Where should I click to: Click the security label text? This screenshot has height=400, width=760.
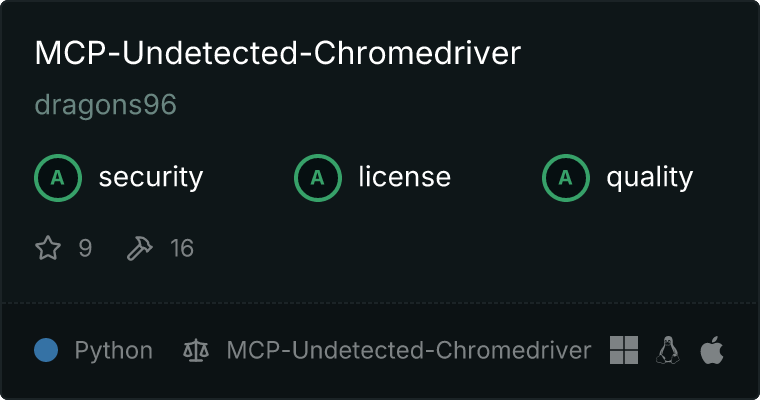pyautogui.click(x=151, y=177)
